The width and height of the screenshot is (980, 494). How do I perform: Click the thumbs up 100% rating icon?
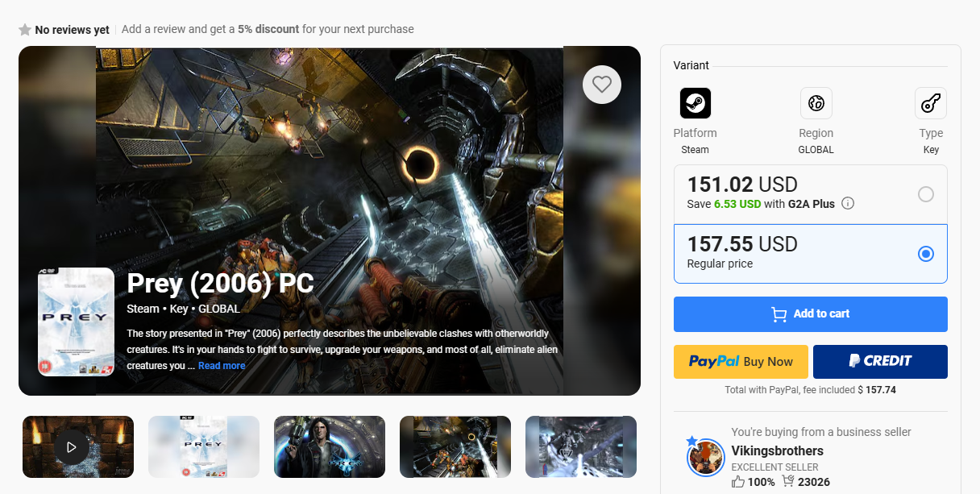click(x=738, y=482)
